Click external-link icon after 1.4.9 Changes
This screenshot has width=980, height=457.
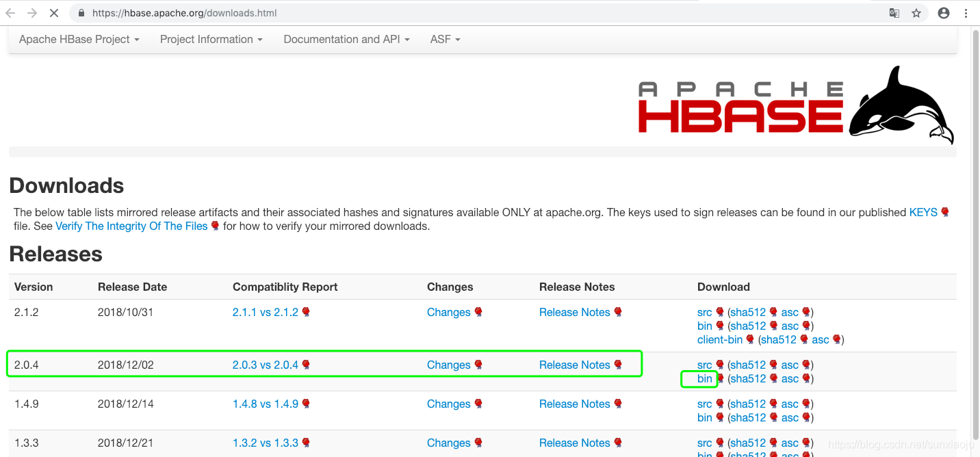point(478,404)
